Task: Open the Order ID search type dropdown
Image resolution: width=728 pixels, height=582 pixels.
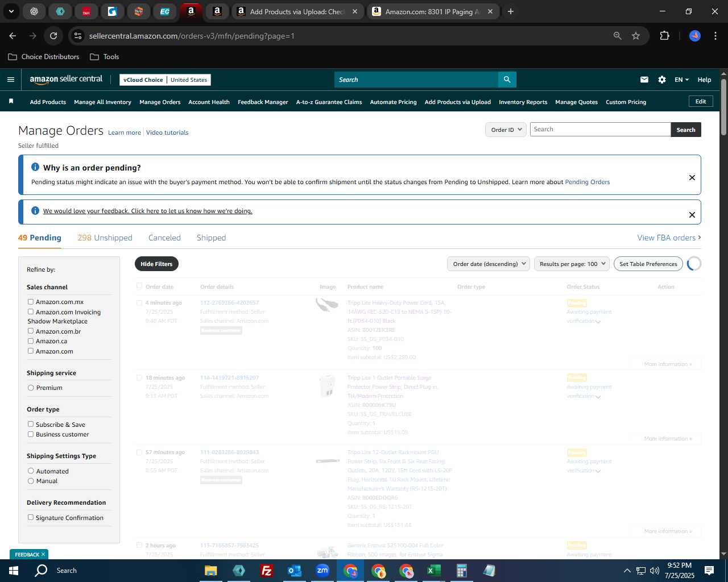Action: click(506, 130)
